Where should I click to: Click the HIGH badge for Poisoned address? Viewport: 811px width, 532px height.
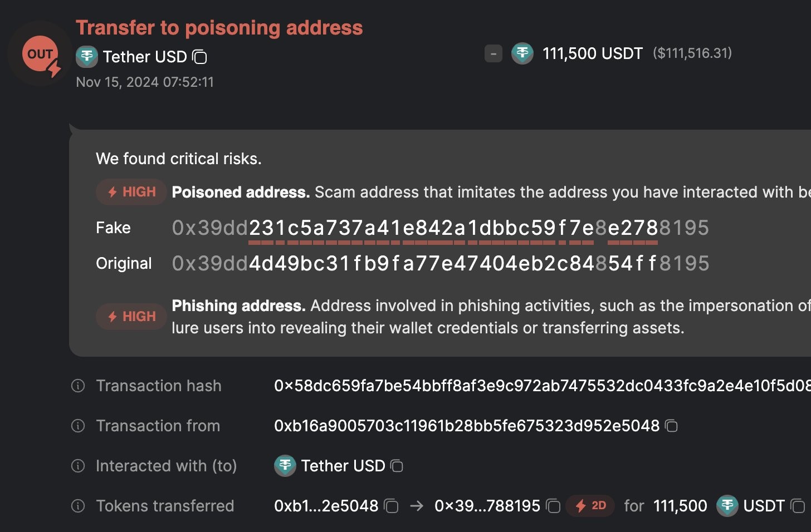click(131, 192)
